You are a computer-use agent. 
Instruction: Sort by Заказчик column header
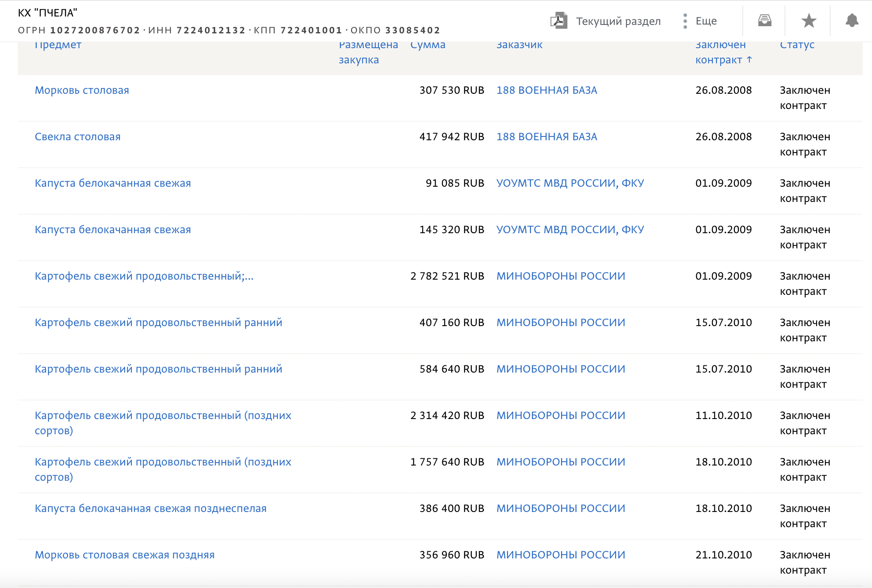(519, 45)
